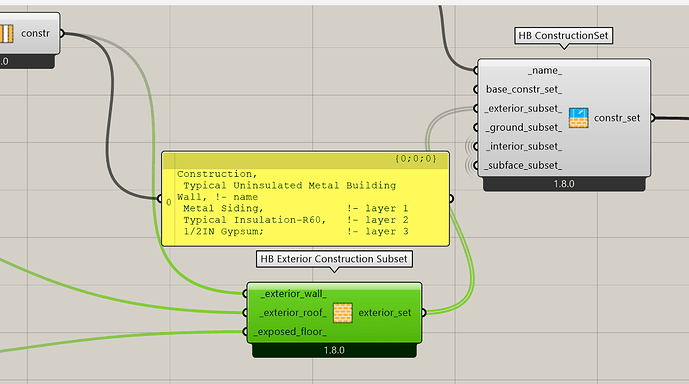The width and height of the screenshot is (689, 384).
Task: Click the 1.8.0 bar under Exterior Subset
Action: click(334, 350)
